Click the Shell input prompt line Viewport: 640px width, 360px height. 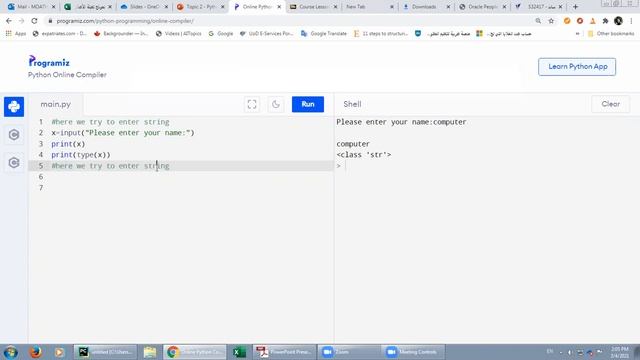point(486,166)
